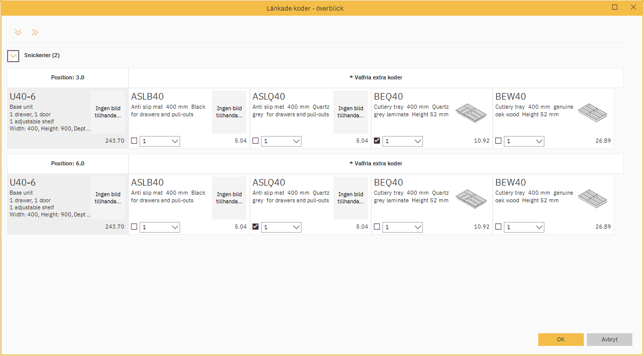Click the Position: 6.0 header
This screenshot has height=356, width=644.
pyautogui.click(x=68, y=164)
